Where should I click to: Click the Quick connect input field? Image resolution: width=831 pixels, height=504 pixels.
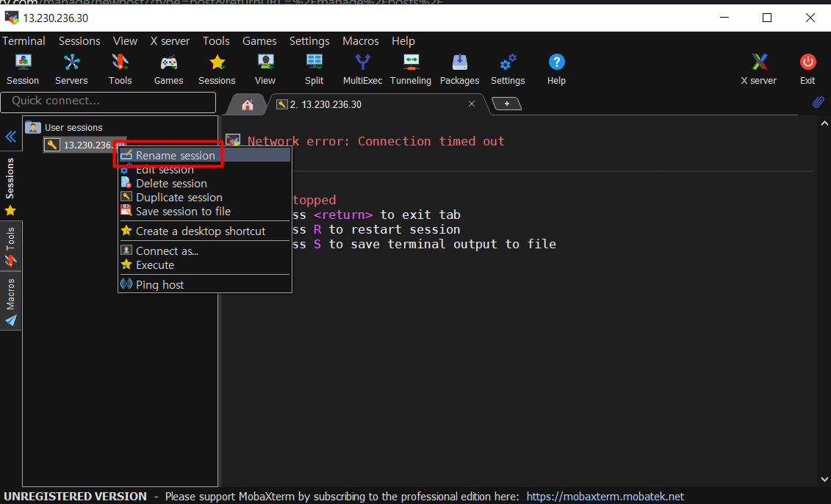[x=108, y=101]
